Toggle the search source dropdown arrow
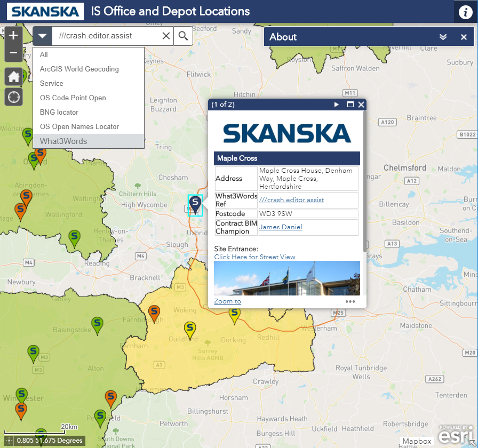 coord(43,36)
